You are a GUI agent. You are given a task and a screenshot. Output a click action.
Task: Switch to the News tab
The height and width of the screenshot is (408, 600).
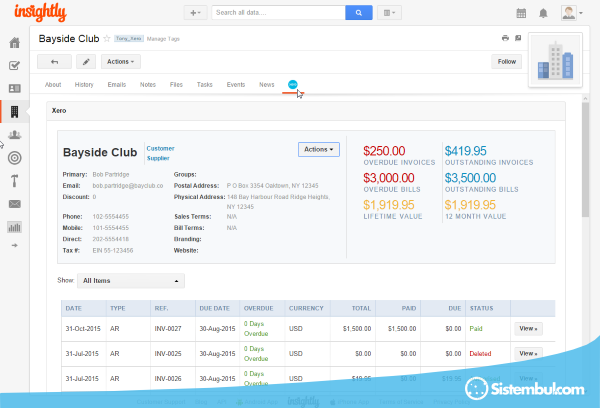coord(266,85)
